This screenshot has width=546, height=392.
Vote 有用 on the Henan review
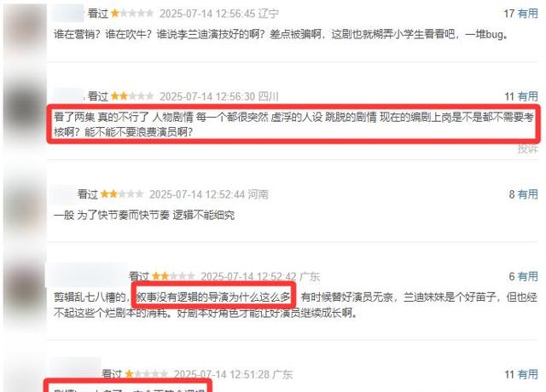[527, 194]
